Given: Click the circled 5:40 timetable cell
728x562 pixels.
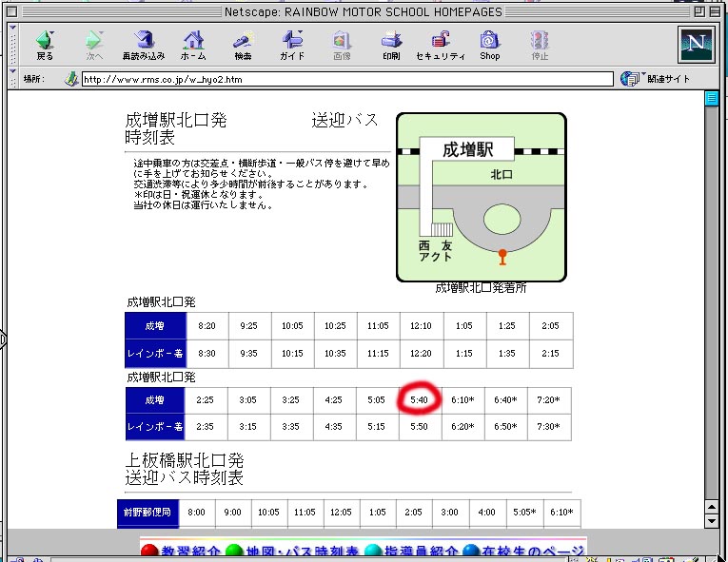Looking at the screenshot, I should 419,399.
